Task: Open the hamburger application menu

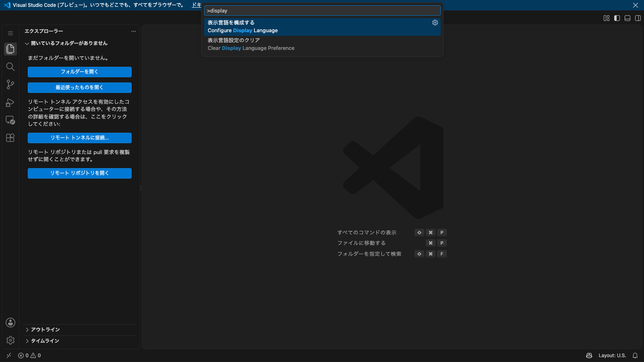Action: click(x=10, y=33)
